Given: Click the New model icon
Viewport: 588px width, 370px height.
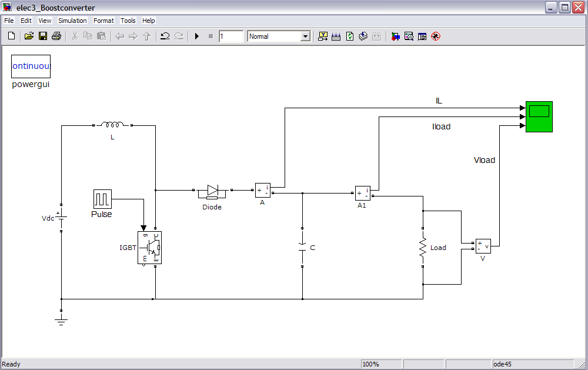Looking at the screenshot, I should click(x=11, y=36).
